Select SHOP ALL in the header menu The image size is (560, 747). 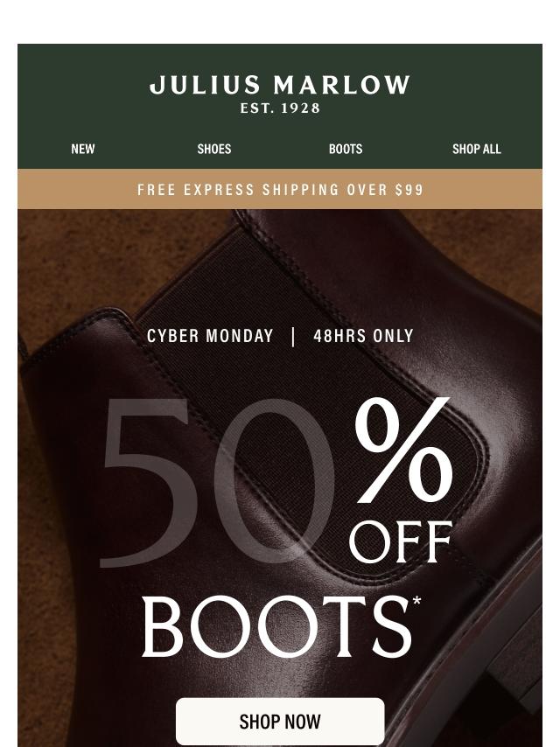click(477, 149)
